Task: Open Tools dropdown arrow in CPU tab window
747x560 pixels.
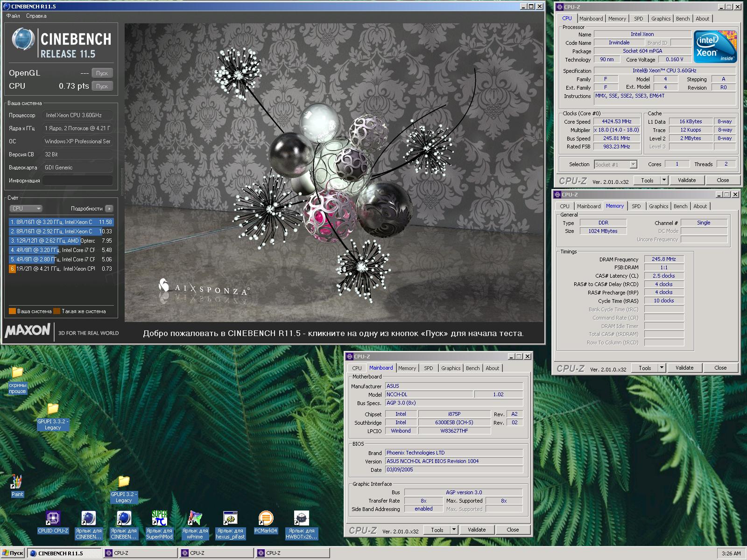Action: (664, 180)
